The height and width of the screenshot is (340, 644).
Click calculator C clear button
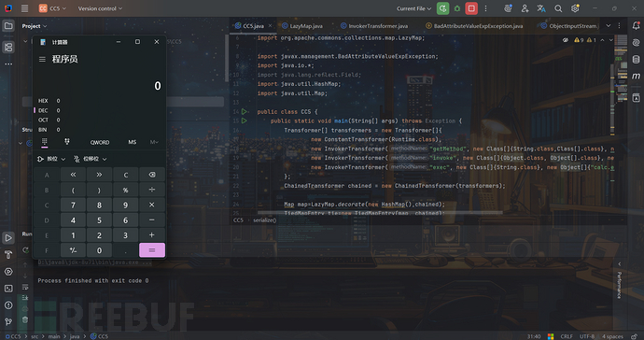[x=126, y=175]
